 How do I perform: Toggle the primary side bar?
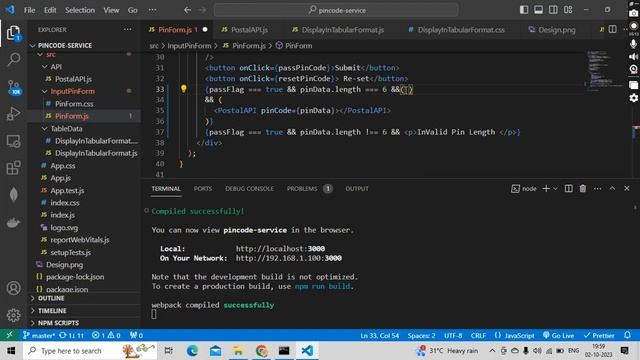tap(524, 10)
